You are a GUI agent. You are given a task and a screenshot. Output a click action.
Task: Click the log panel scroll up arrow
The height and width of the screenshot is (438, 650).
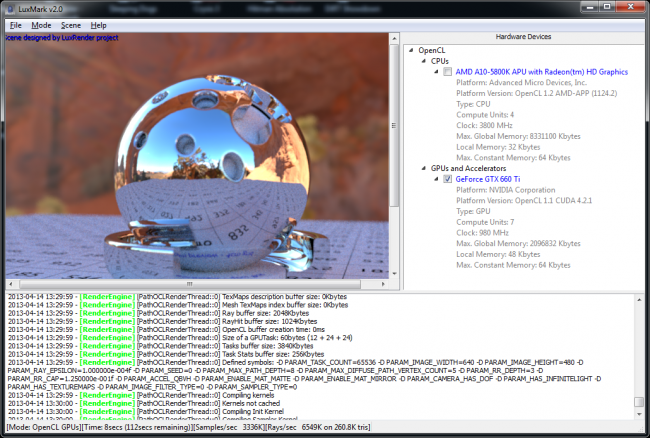tap(639, 300)
